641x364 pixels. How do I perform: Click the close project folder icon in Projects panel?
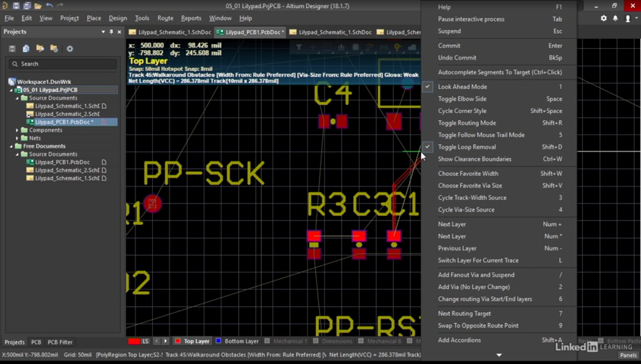click(54, 49)
